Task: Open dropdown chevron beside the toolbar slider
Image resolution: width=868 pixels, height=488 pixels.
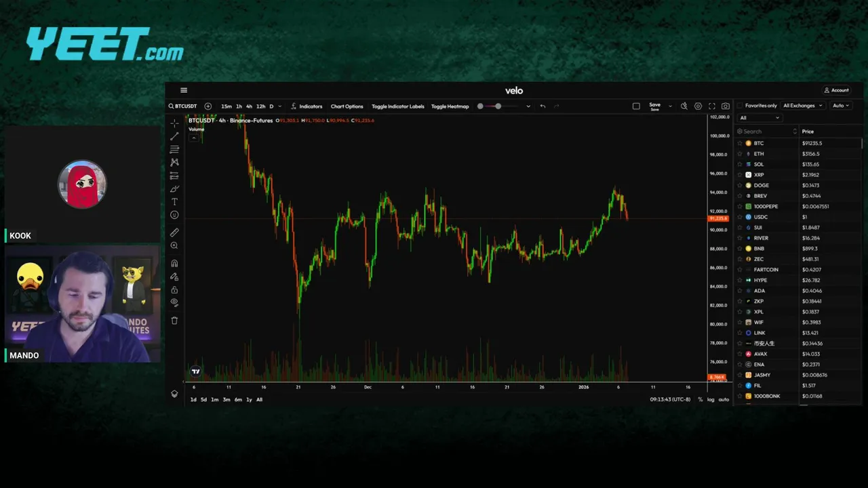Action: pos(528,106)
